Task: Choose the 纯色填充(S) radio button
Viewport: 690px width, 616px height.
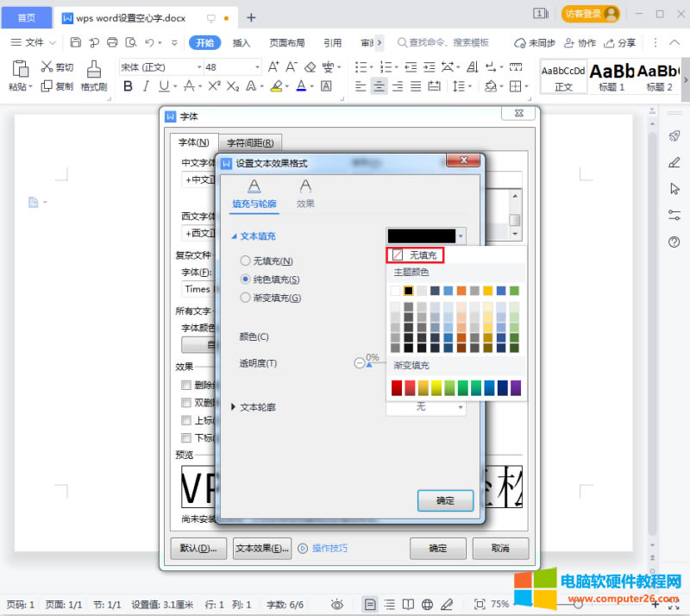Action: pos(246,280)
